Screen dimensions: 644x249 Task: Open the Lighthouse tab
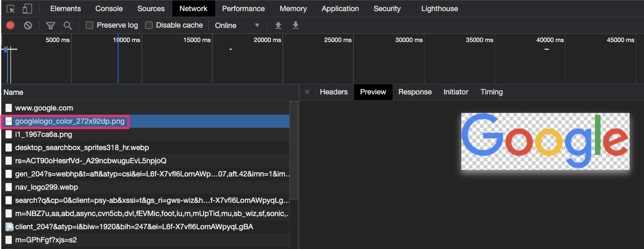tap(439, 9)
